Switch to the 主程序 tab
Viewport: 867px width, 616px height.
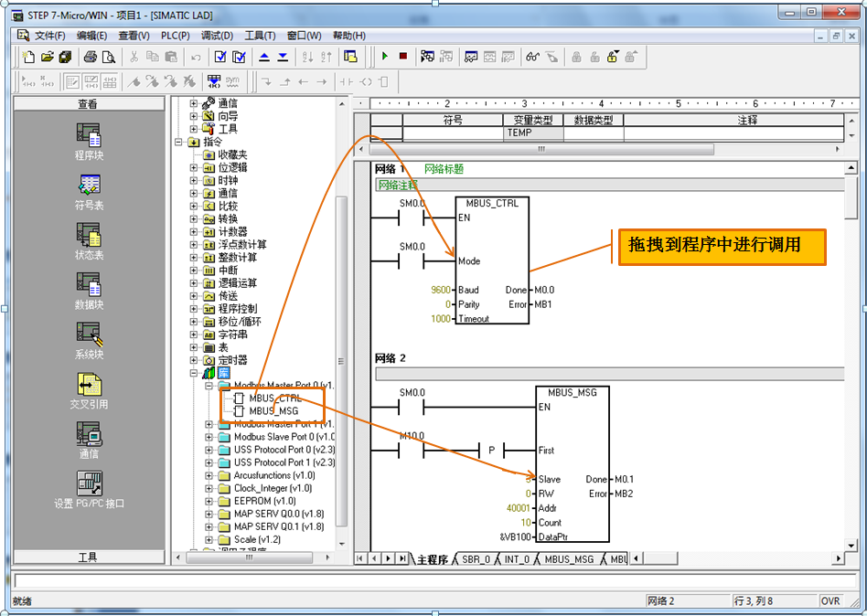click(x=433, y=559)
